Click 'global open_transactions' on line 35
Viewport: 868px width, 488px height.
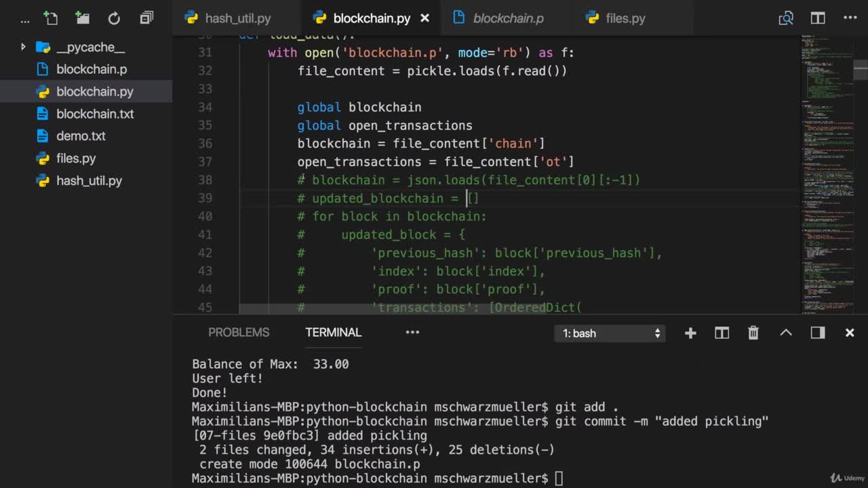[x=384, y=125]
